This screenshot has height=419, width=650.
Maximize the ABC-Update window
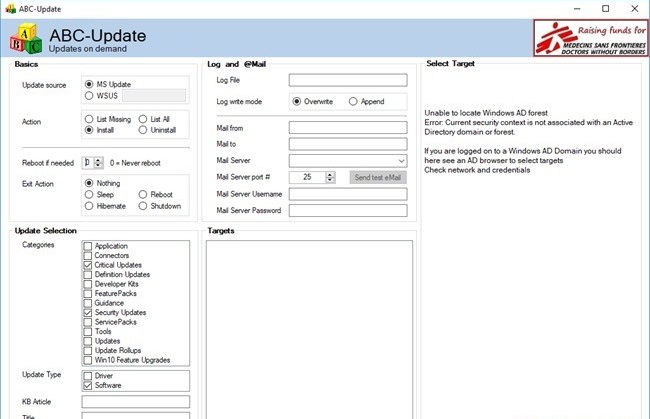pos(604,8)
